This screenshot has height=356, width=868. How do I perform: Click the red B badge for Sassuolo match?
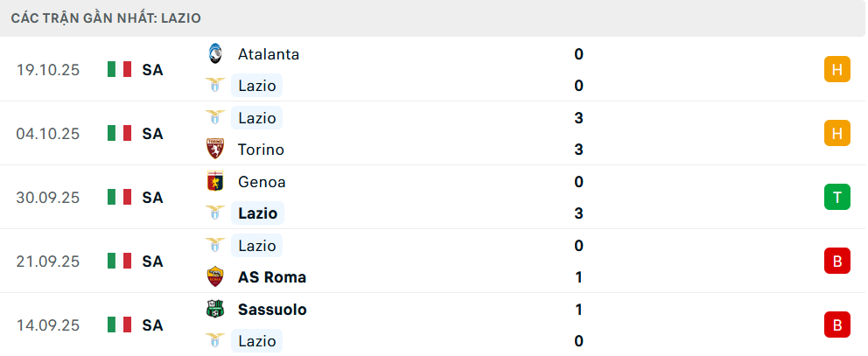pos(837,325)
